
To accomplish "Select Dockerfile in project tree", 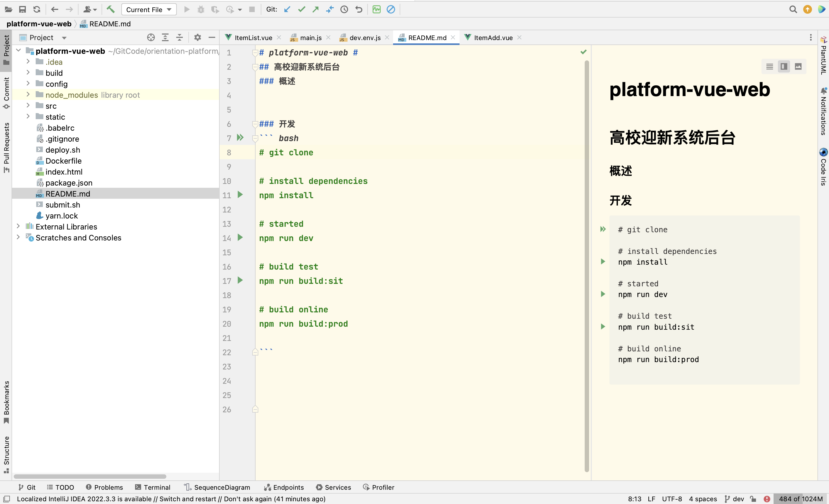I will pos(64,161).
